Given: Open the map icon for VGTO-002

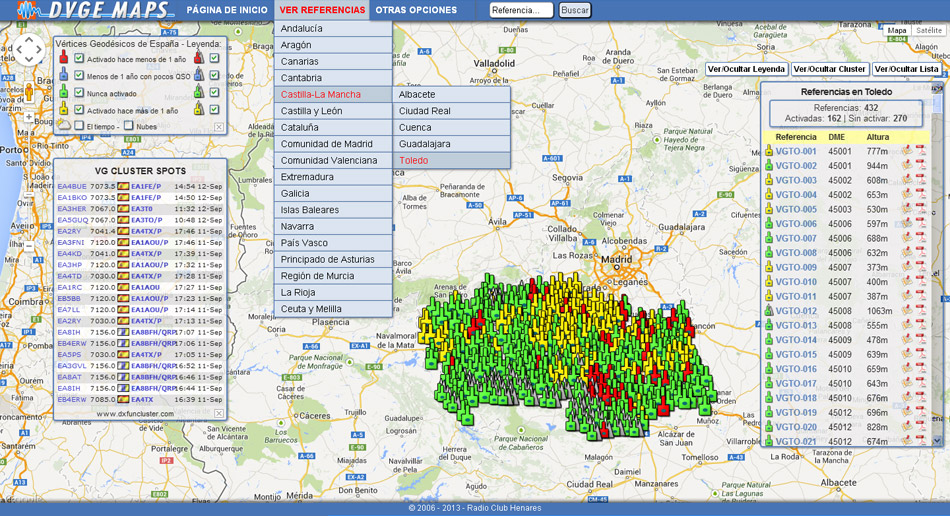Looking at the screenshot, I should [x=907, y=165].
